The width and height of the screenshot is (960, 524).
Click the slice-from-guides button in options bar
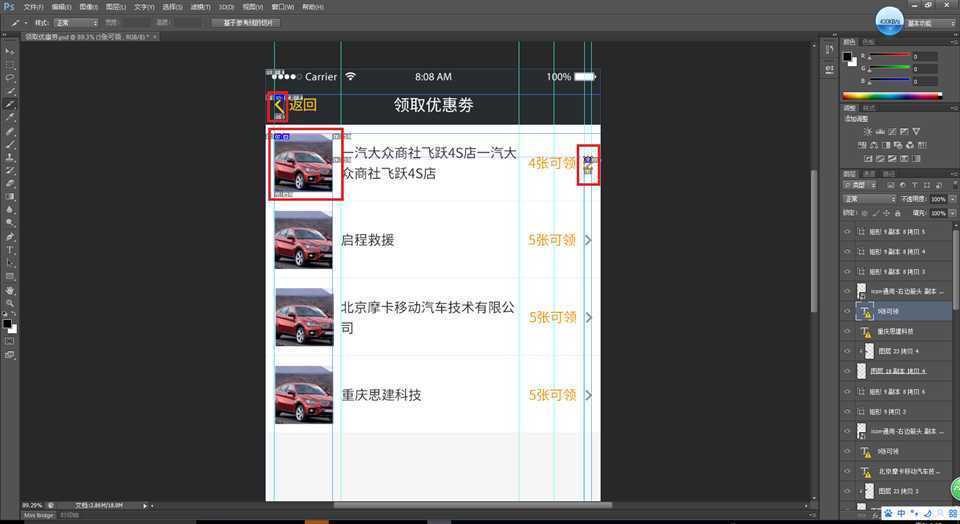pos(246,23)
